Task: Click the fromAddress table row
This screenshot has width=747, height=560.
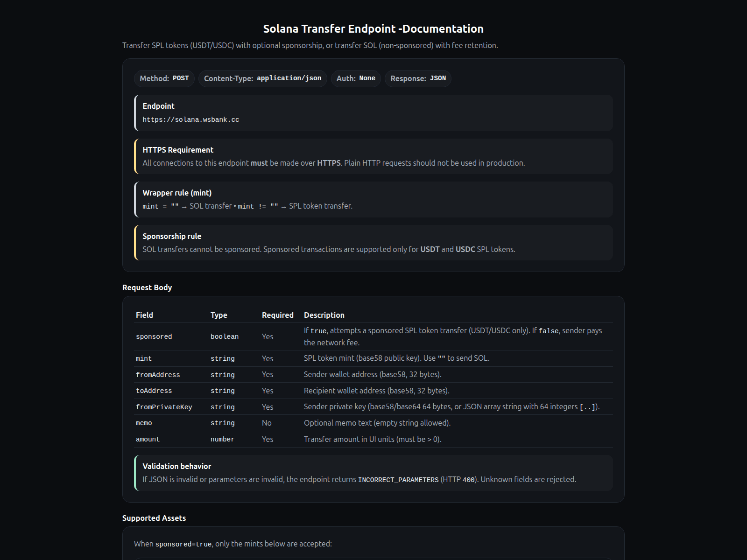Action: click(158, 374)
